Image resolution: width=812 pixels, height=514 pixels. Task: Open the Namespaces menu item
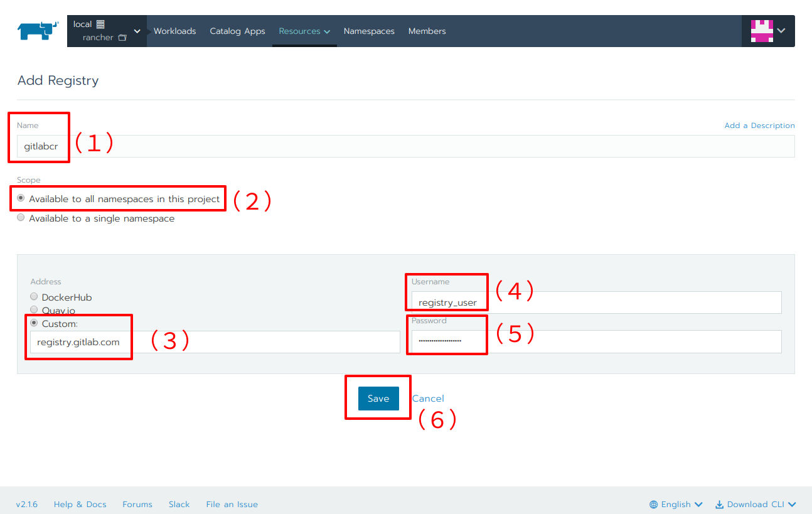coord(369,31)
